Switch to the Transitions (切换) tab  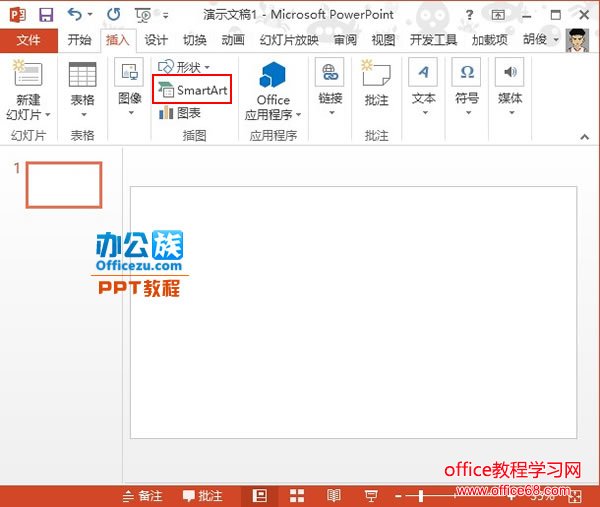tap(194, 40)
